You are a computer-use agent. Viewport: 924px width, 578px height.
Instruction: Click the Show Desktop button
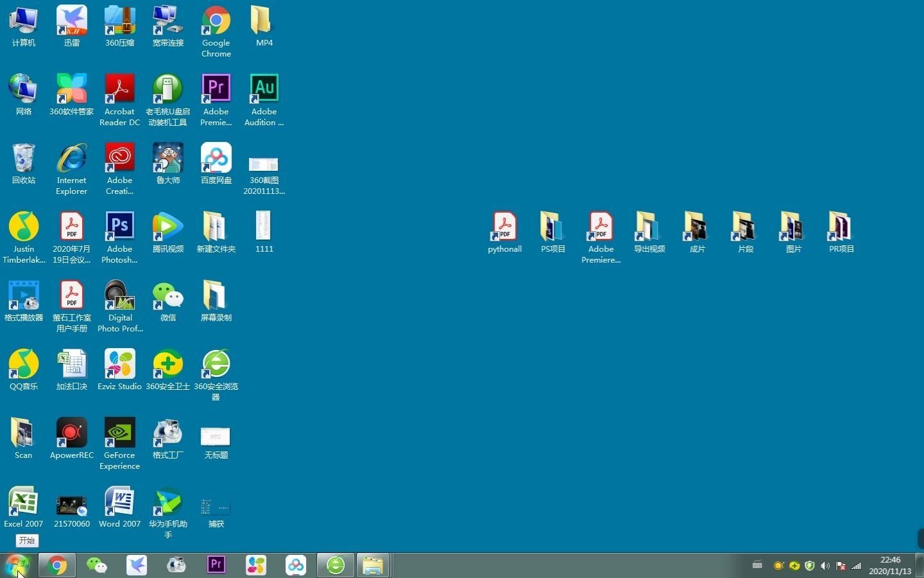(920, 565)
